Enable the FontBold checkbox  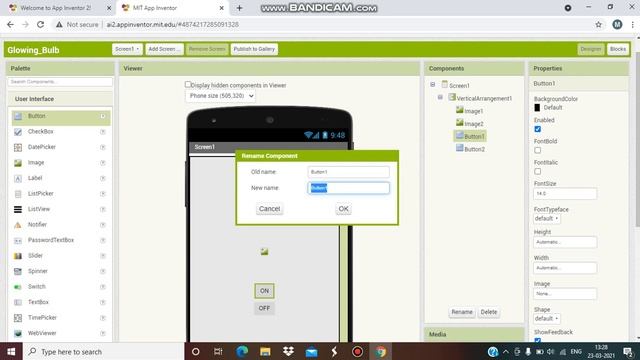538,150
